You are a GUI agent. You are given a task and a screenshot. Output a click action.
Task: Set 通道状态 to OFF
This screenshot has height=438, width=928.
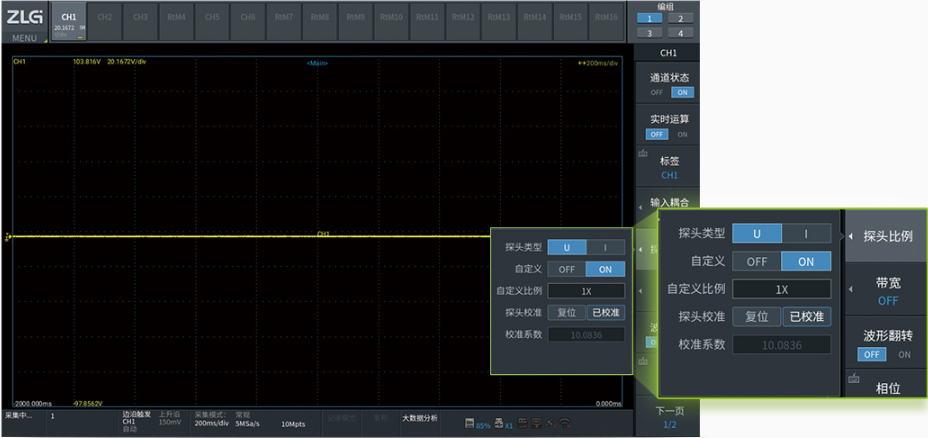coord(657,92)
